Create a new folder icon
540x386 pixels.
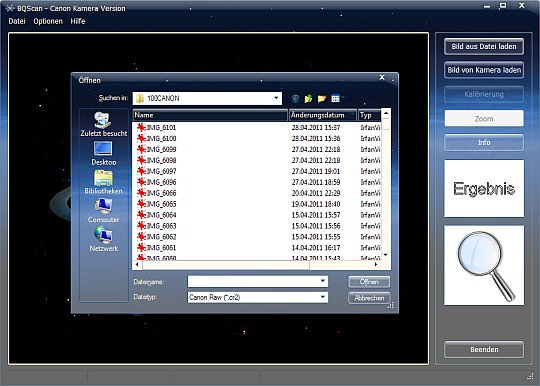(x=322, y=99)
